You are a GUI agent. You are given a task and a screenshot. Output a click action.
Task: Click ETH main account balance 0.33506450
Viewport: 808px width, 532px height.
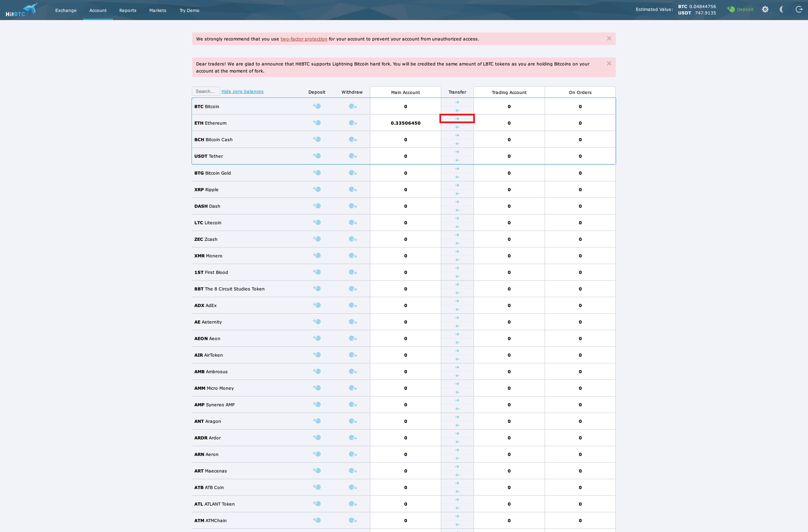pyautogui.click(x=406, y=123)
